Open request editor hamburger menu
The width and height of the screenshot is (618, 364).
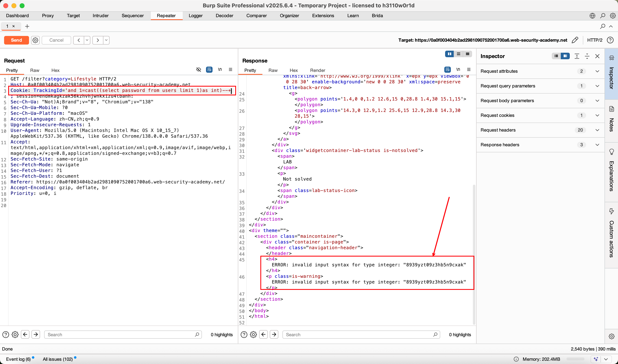click(230, 69)
